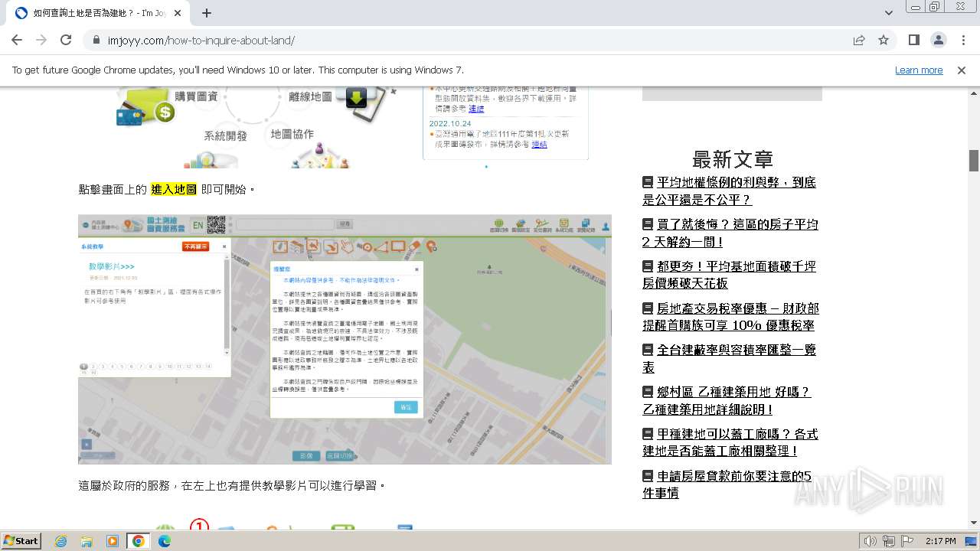980x551 pixels.
Task: Dismiss the Chrome update notification bar
Action: click(962, 70)
